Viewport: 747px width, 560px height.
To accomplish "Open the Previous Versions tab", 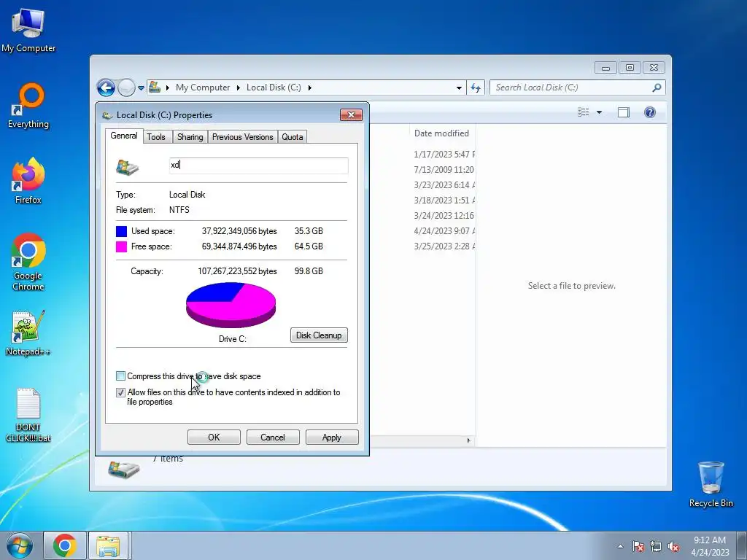I will pos(242,137).
